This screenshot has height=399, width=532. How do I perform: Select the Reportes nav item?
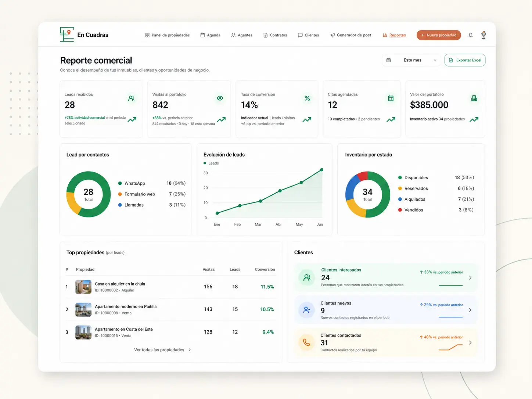pyautogui.click(x=394, y=35)
